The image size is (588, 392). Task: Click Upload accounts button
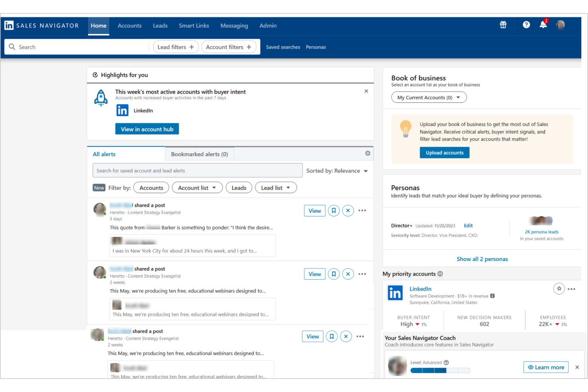point(445,153)
